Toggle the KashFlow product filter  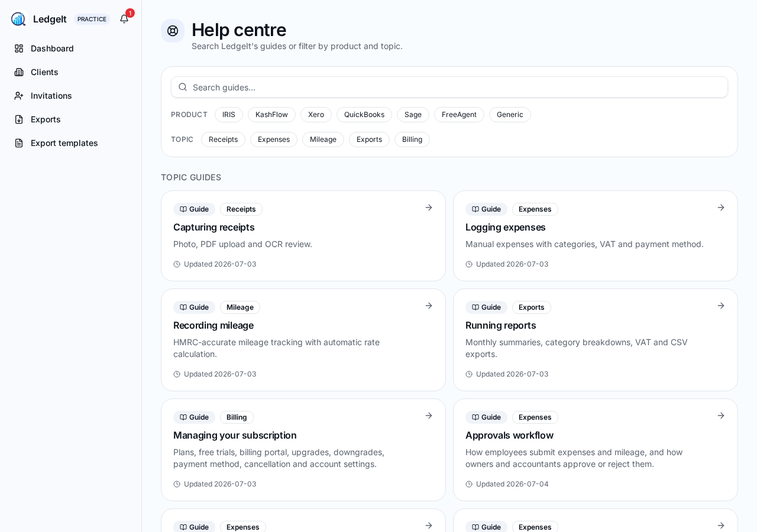[271, 115]
